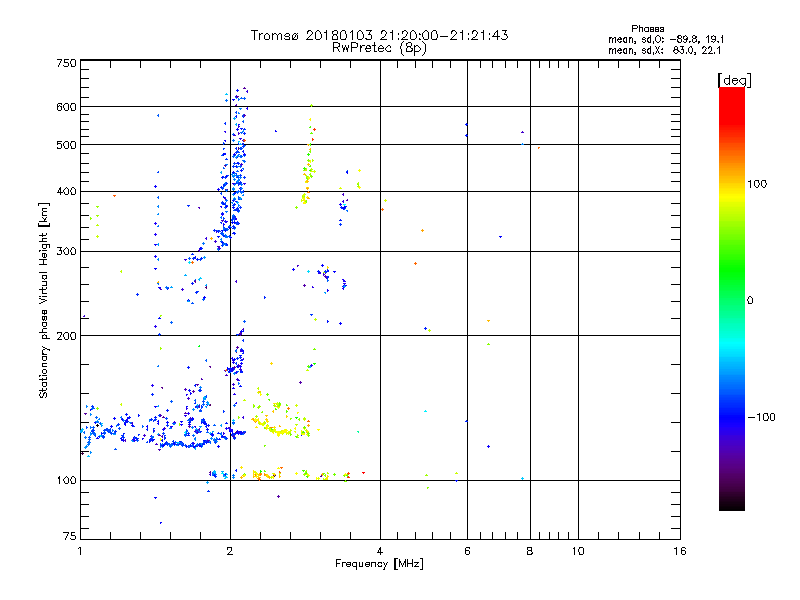Click the colorbar tick label '100' beside the color scale
800x600 pixels.
tap(757, 184)
